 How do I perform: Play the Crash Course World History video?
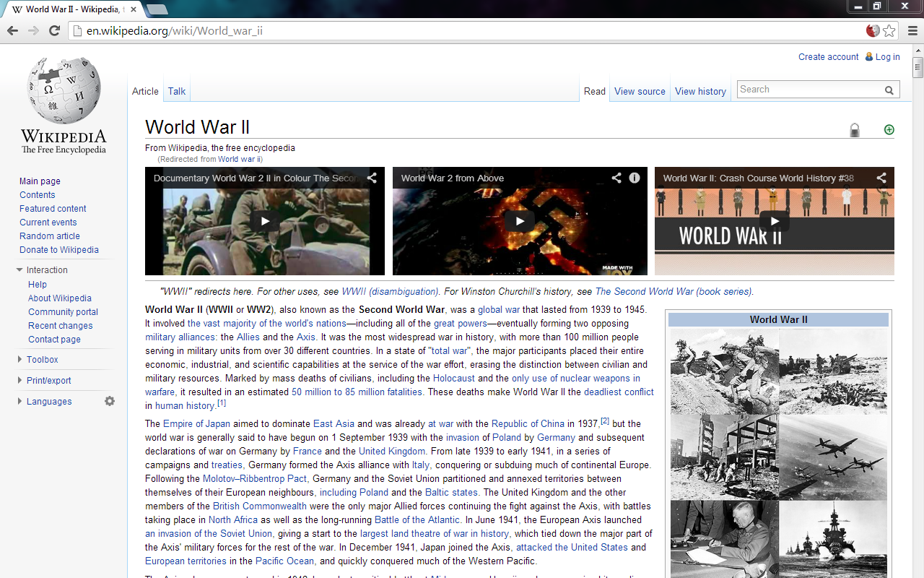click(x=775, y=221)
